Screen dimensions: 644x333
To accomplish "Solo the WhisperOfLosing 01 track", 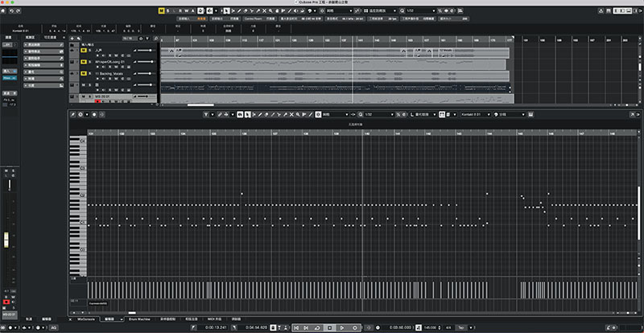I will (89, 62).
